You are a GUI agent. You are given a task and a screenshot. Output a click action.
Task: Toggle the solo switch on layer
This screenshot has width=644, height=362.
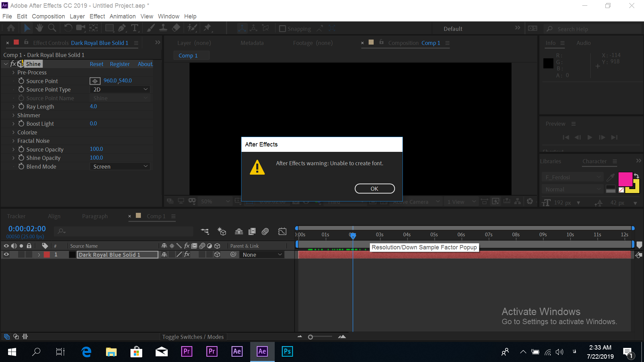pyautogui.click(x=21, y=255)
